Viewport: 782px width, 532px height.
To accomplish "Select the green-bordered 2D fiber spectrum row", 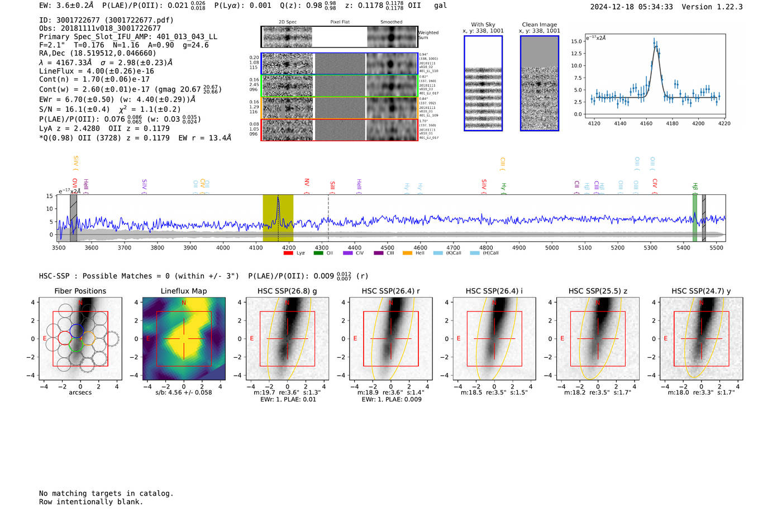I will click(339, 86).
